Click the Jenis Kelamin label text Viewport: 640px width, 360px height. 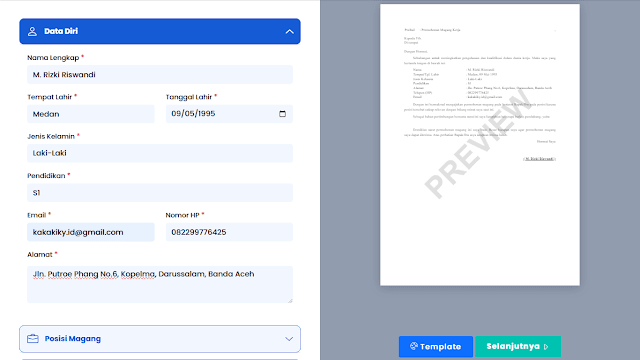pos(51,136)
